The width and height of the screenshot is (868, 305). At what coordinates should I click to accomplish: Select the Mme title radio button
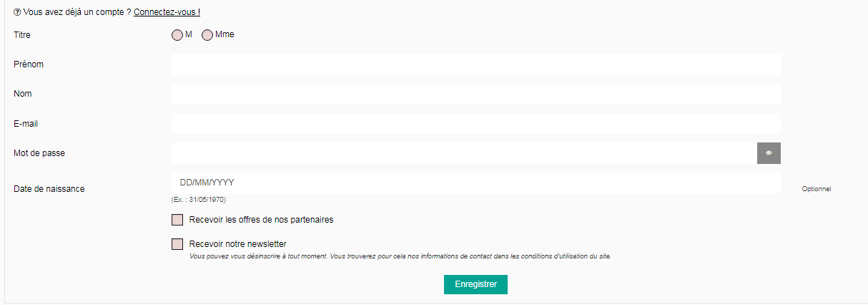[x=207, y=35]
